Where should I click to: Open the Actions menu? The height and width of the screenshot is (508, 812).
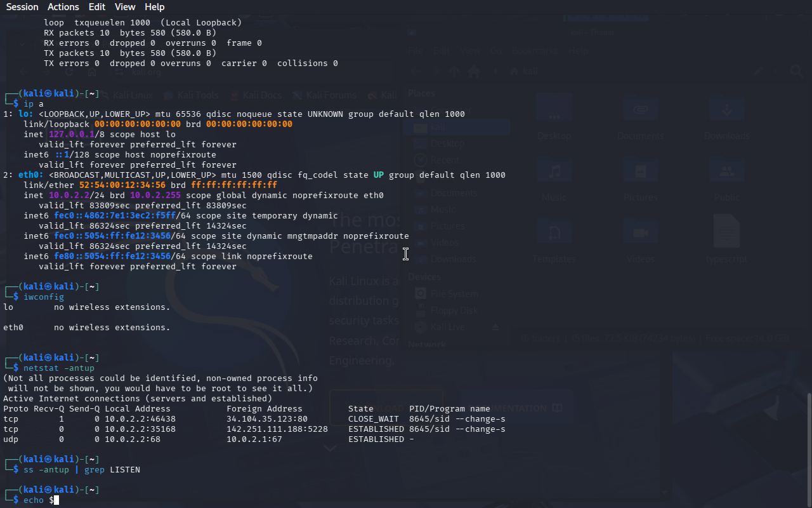pyautogui.click(x=63, y=7)
